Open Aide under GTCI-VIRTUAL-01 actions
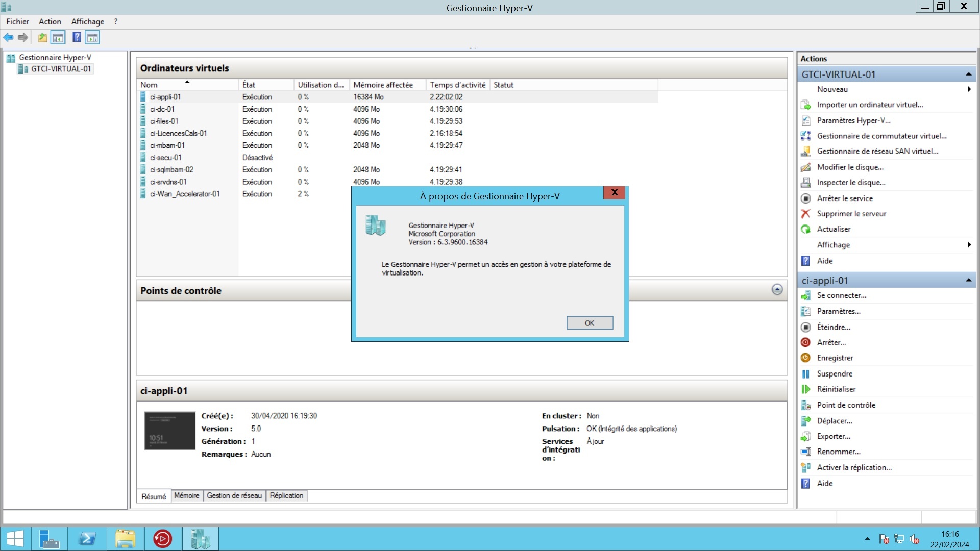 825,261
